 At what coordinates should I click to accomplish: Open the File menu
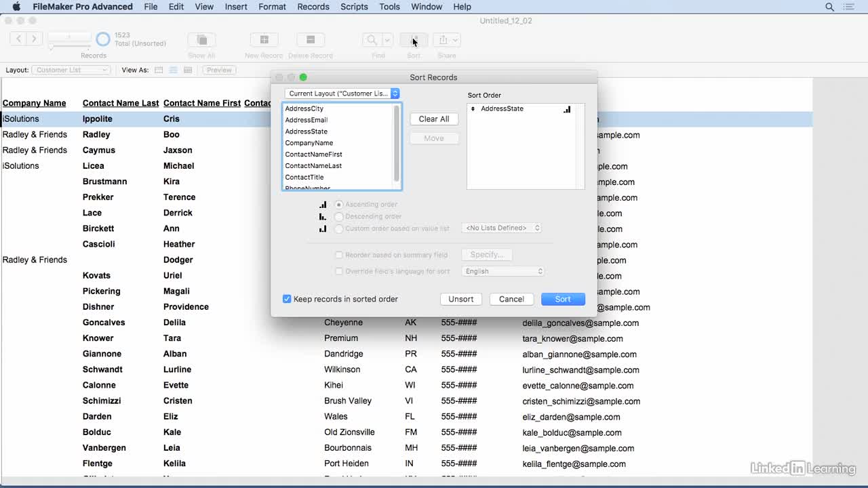(151, 7)
